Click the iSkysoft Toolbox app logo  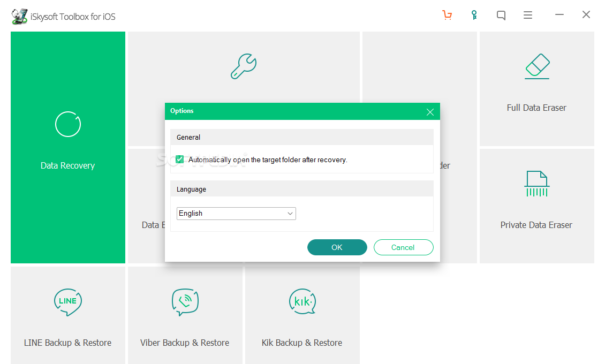[19, 16]
